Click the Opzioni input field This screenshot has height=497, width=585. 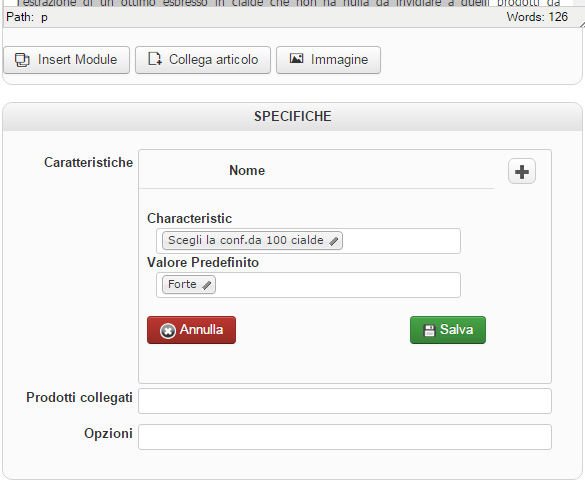click(345, 437)
